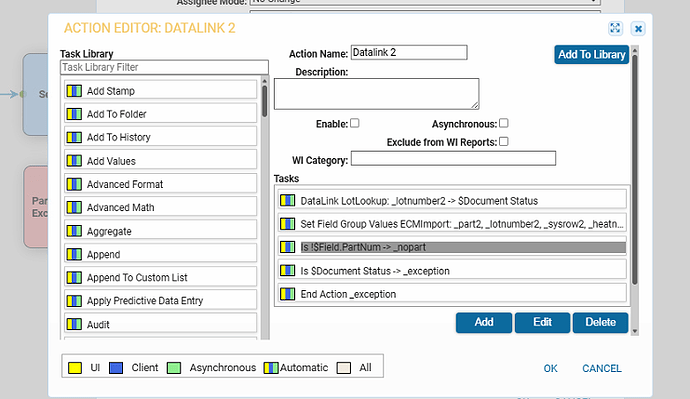Click the Action Name field
This screenshot has height=399, width=690.
[x=409, y=52]
